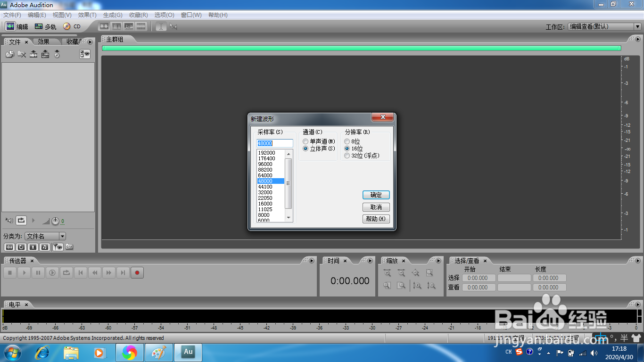The width and height of the screenshot is (644, 362).
Task: Click the Fast forward transport button
Action: pyautogui.click(x=109, y=272)
